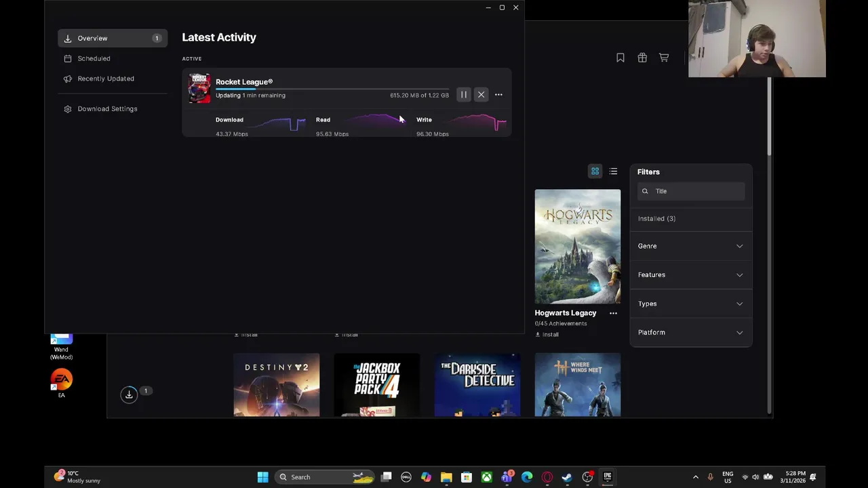Open the gift box icon in Epic launcher
This screenshot has height=488, width=868.
click(642, 58)
